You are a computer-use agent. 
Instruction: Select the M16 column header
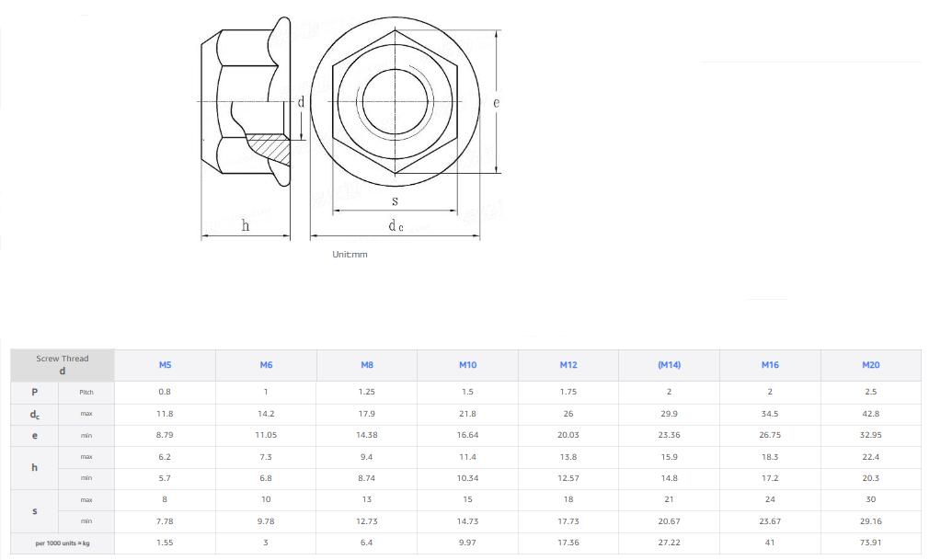pyautogui.click(x=770, y=365)
